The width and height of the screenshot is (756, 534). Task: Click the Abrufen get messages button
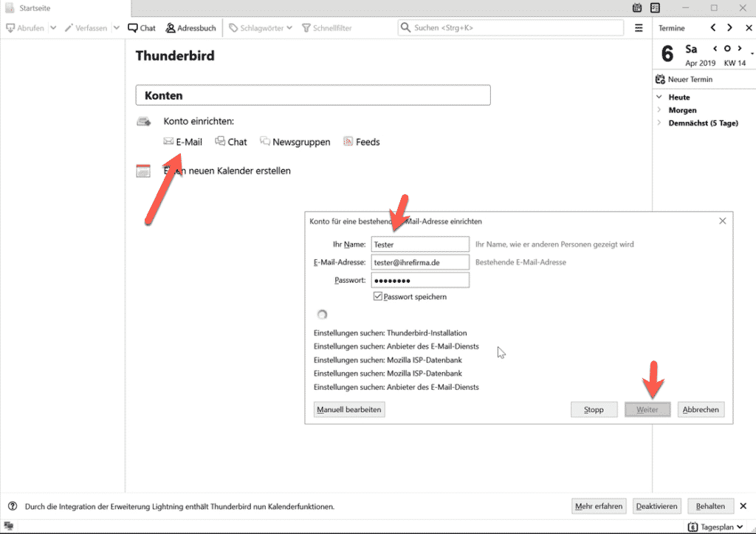(25, 28)
